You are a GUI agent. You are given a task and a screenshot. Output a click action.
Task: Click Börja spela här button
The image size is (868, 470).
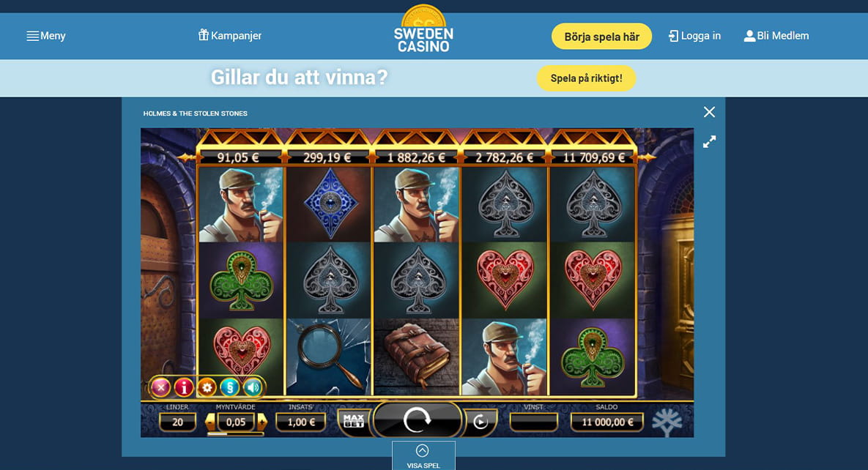pos(601,37)
